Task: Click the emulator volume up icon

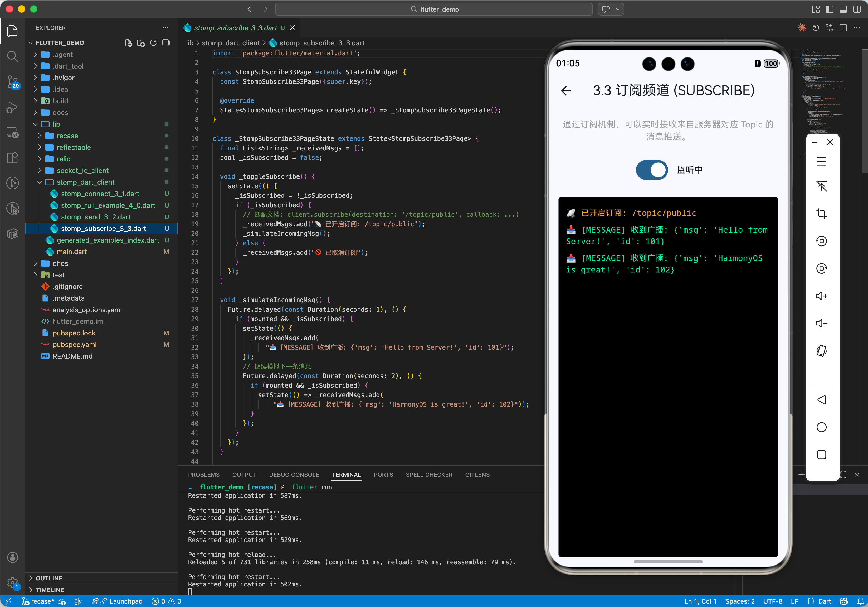Action: pyautogui.click(x=821, y=296)
